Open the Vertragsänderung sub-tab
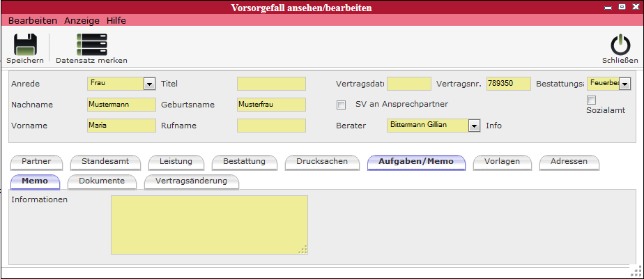Viewport: 644px width, 279px height. [x=191, y=181]
